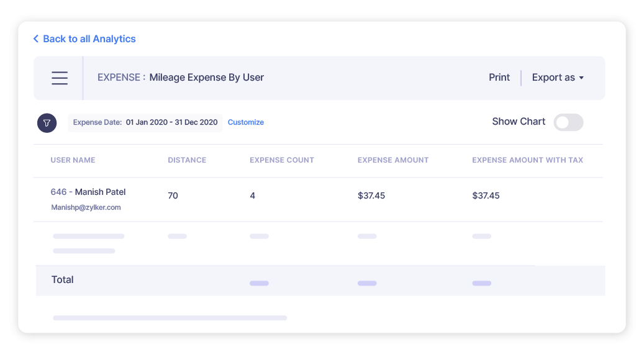
Task: Click the $37.45 expense amount value
Action: coord(371,195)
